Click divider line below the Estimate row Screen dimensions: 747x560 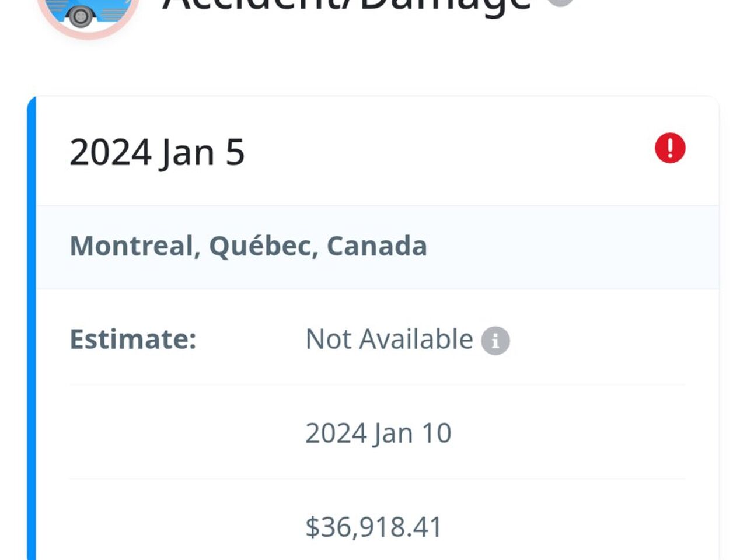click(x=377, y=385)
